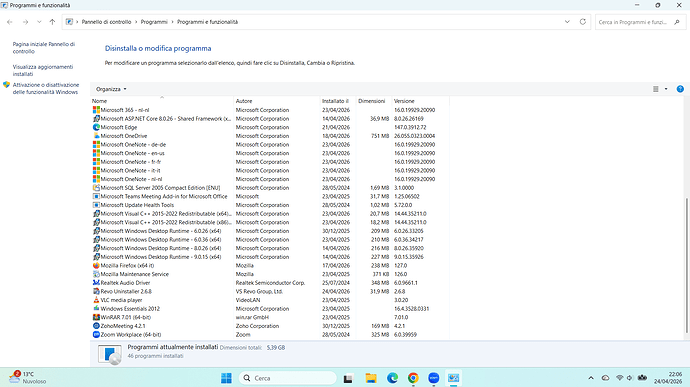This screenshot has height=387, width=690.
Task: Click the refresh address bar icon
Action: 583,22
